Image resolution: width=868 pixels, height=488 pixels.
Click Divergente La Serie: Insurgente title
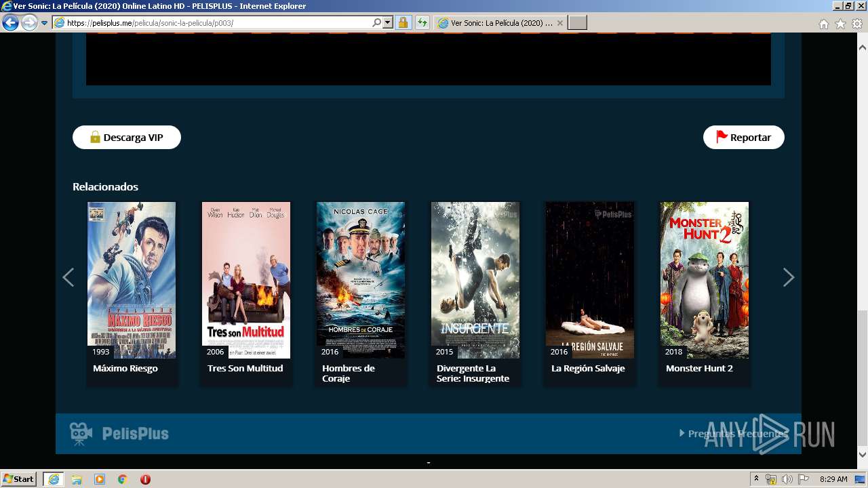click(x=473, y=373)
